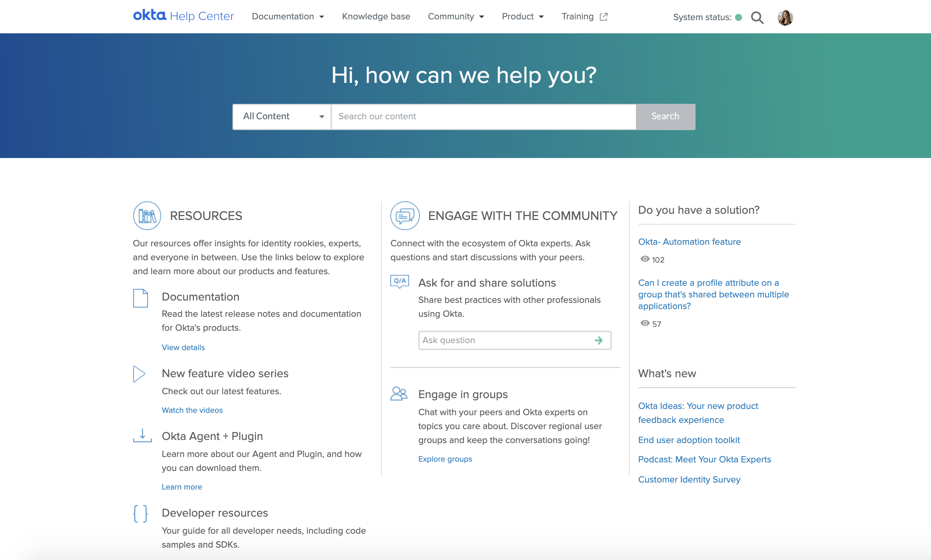Click the What's new heading
931x560 pixels.
667,373
